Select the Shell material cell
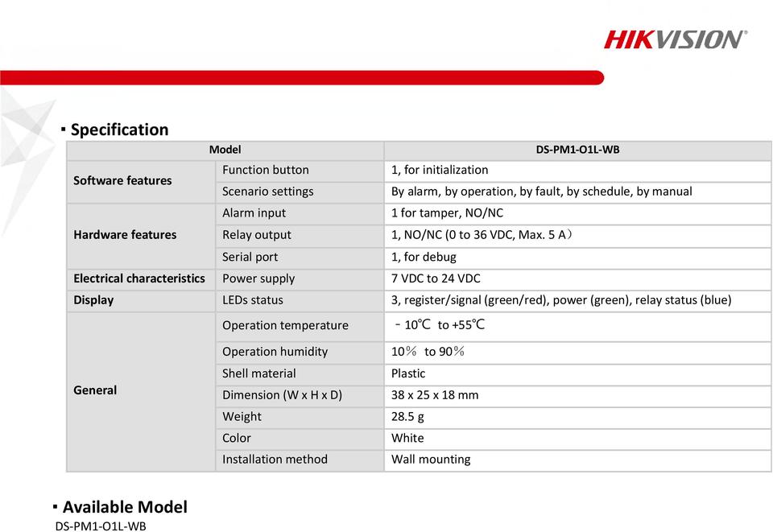Screen dimensions: 773x532 coord(300,374)
